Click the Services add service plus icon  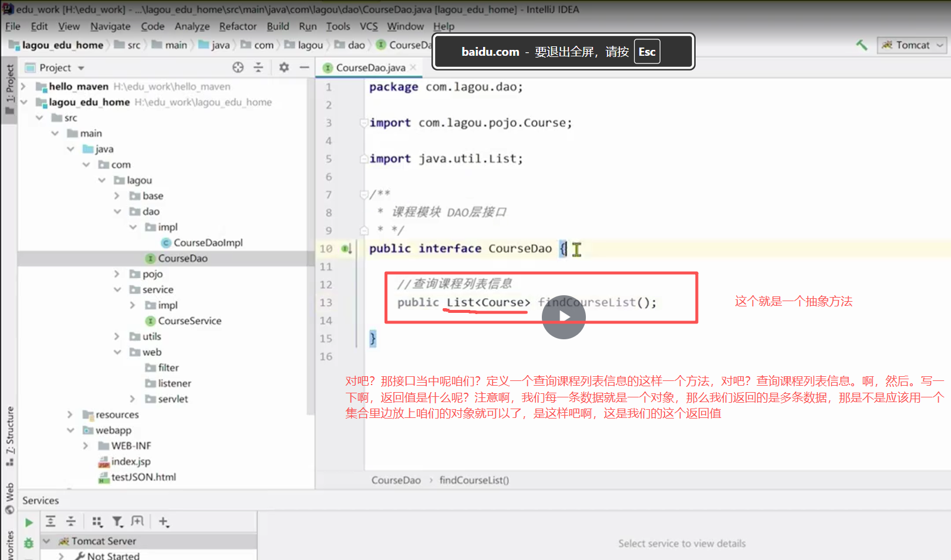(164, 521)
